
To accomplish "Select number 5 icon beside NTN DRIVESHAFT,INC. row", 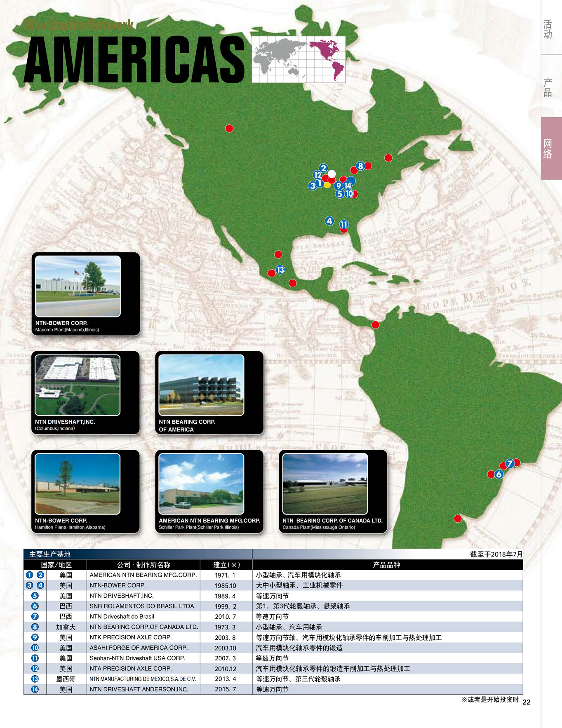I will [35, 596].
